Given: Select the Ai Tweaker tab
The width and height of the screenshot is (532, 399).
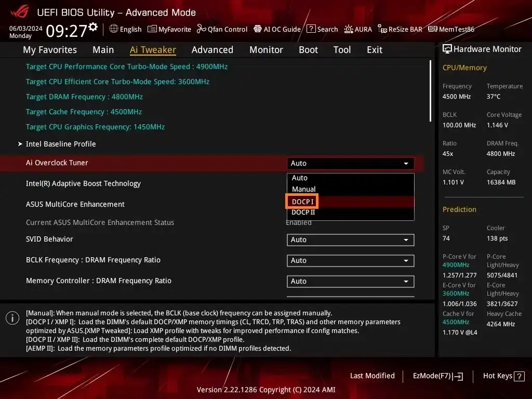Looking at the screenshot, I should pos(153,50).
